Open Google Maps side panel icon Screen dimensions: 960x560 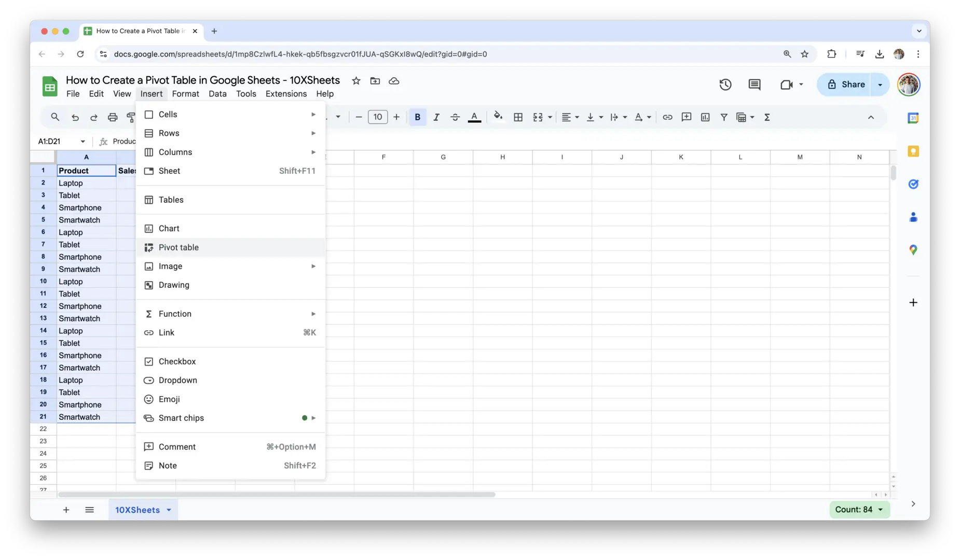pos(913,250)
